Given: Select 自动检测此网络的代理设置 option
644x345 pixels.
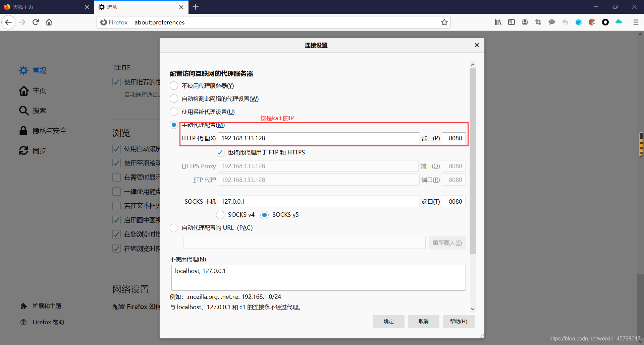Looking at the screenshot, I should [x=174, y=99].
